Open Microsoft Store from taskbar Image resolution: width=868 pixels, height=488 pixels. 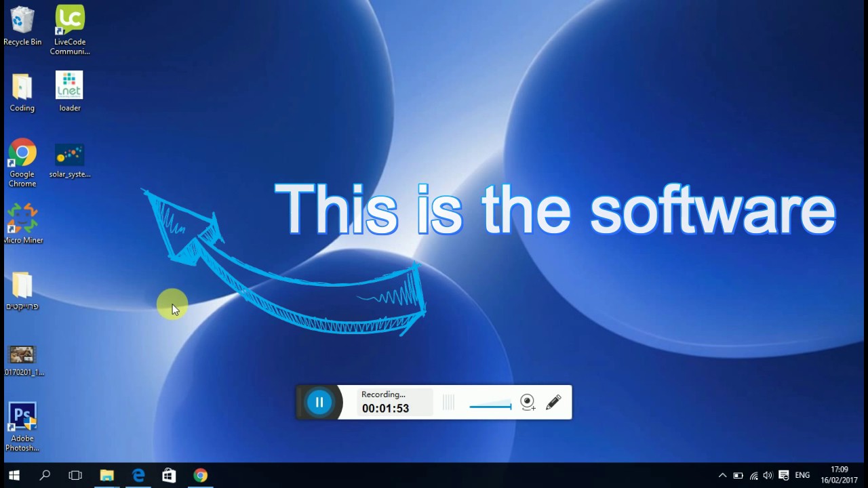tap(169, 475)
